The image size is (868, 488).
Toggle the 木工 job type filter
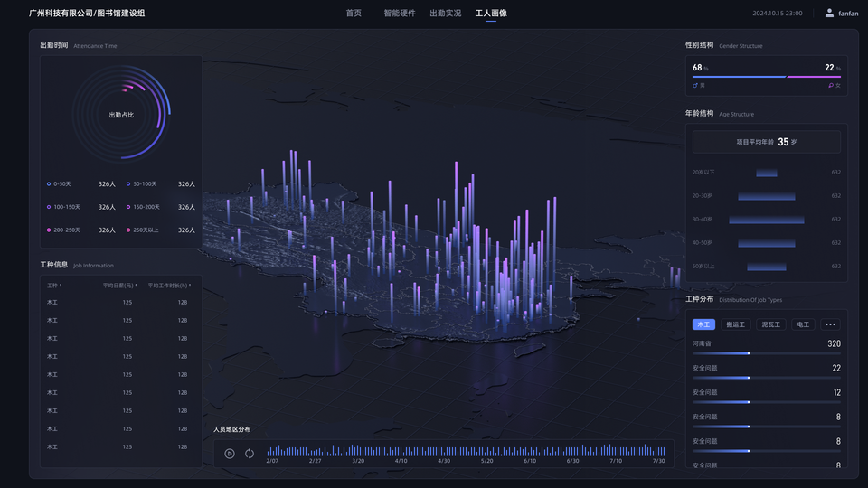(703, 324)
